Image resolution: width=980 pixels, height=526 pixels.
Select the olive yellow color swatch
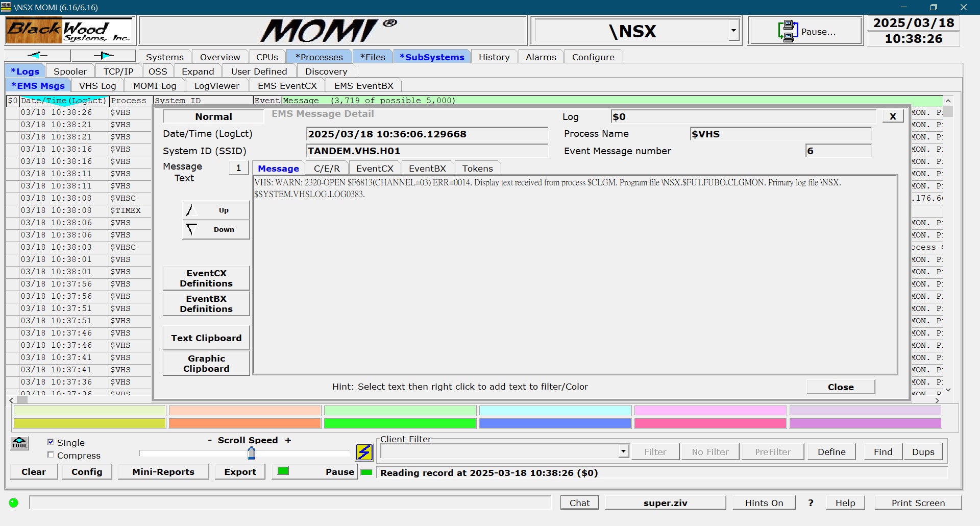point(89,423)
